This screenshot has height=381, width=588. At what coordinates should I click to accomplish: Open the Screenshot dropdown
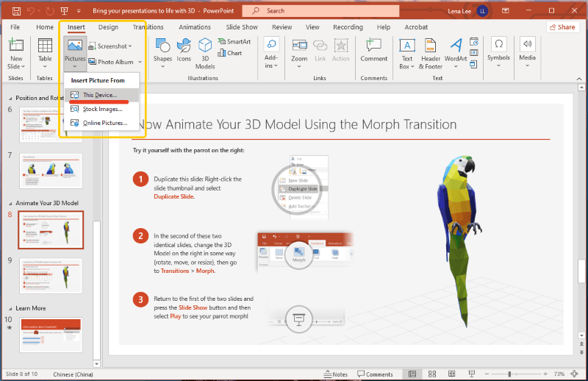click(110, 46)
